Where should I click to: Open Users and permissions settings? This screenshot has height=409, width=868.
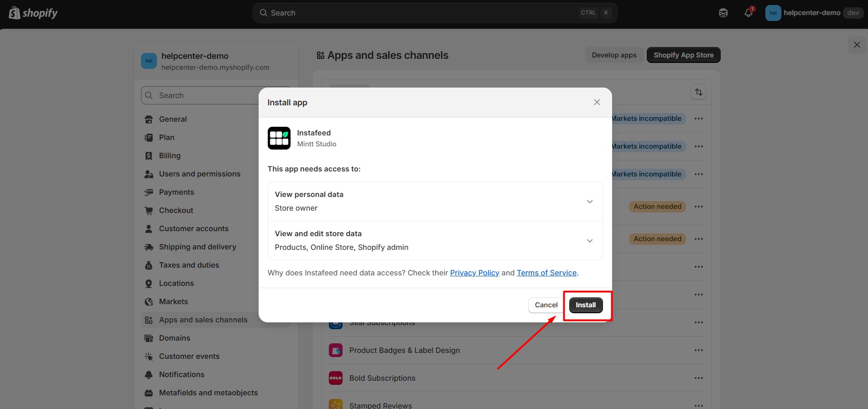(x=200, y=174)
